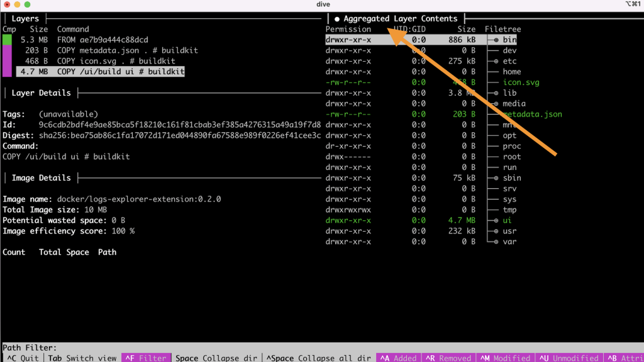Focus the Aggregated Layer Contents pane title
Viewport: 644px width, 362px height.
coord(400,19)
